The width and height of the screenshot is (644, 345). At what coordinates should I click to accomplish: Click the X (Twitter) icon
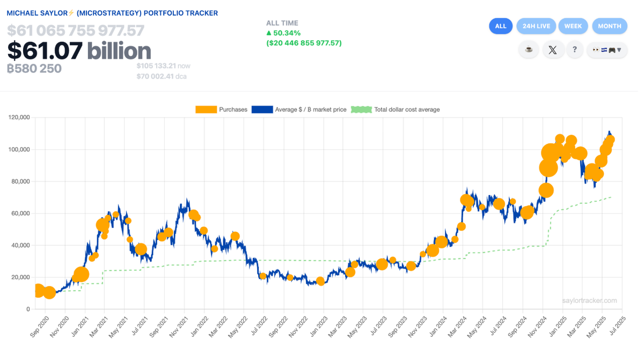pyautogui.click(x=553, y=50)
